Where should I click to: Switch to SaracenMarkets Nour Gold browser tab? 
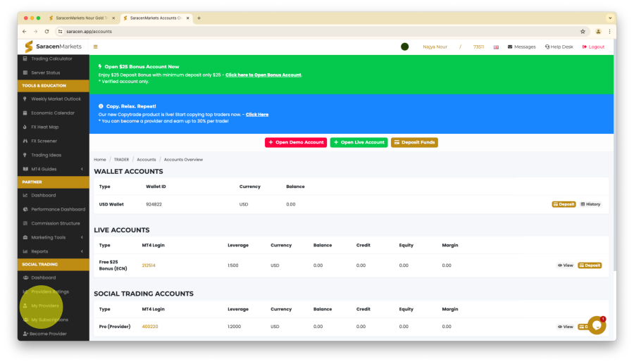click(81, 18)
